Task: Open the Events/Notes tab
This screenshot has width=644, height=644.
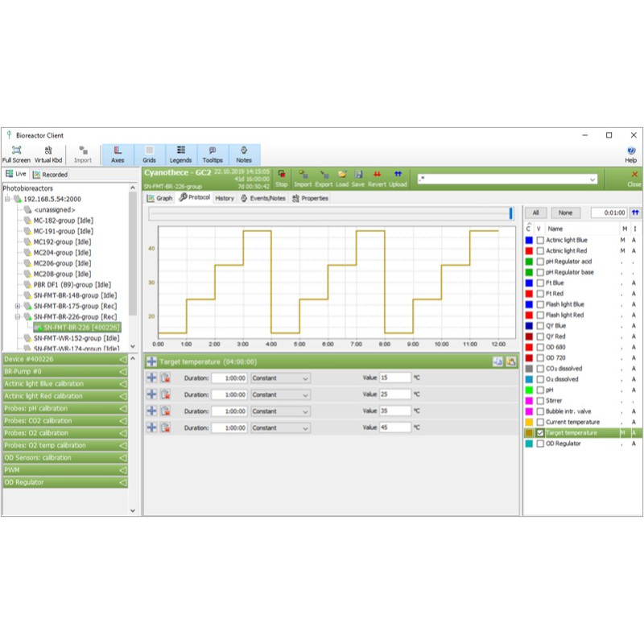Action: pos(262,198)
